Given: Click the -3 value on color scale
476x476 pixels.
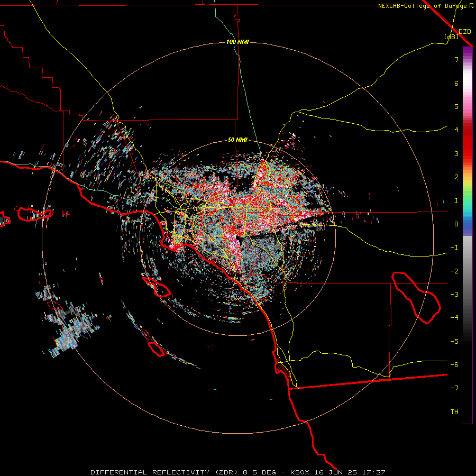Looking at the screenshot, I should (454, 295).
